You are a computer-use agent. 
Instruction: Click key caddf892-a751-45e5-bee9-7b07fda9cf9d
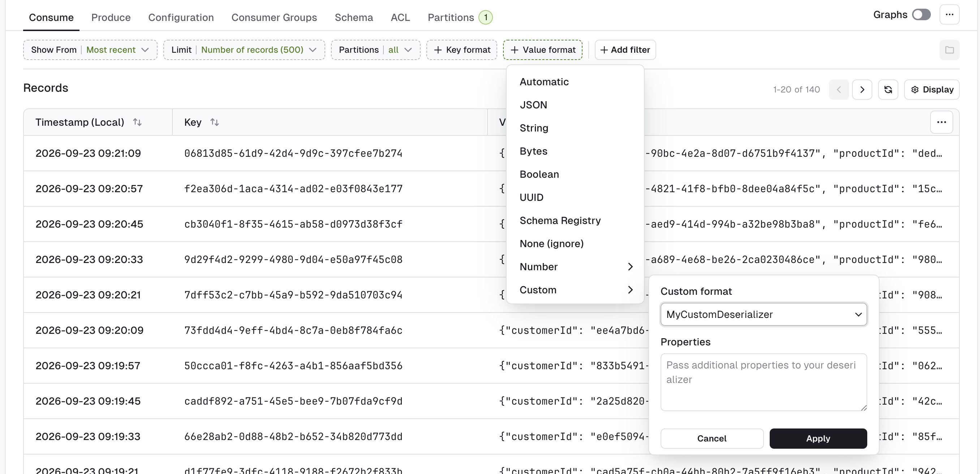coord(293,401)
